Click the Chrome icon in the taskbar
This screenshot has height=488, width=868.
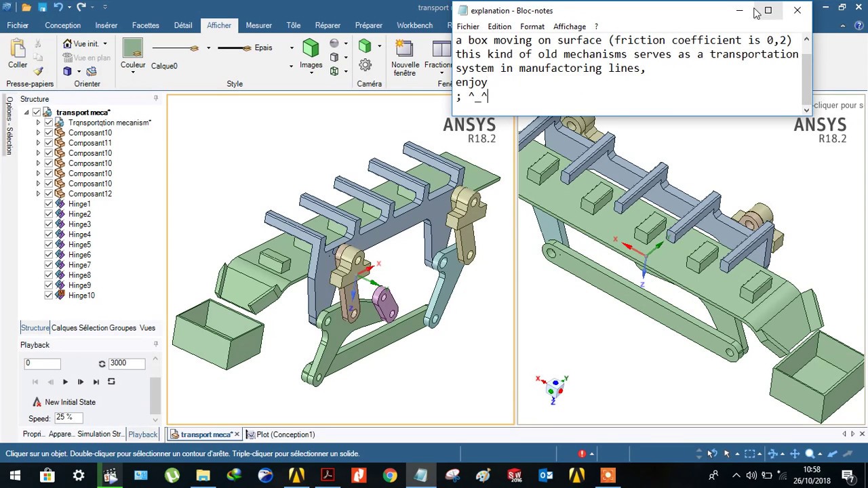pyautogui.click(x=390, y=475)
